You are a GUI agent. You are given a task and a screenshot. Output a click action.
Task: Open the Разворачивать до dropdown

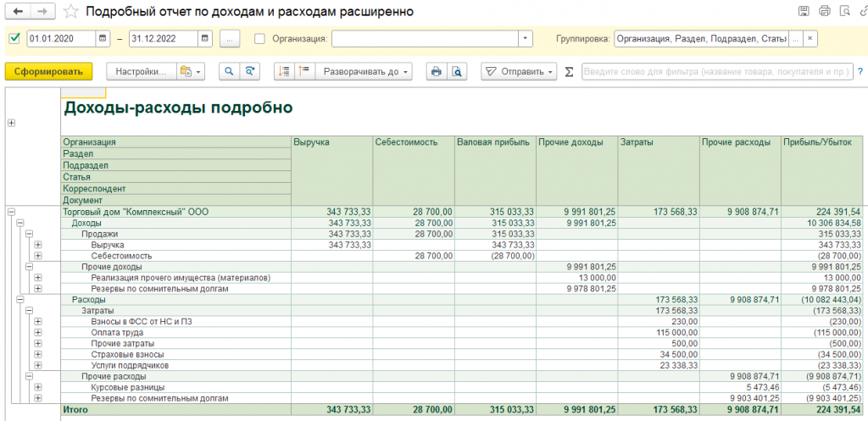coord(364,71)
